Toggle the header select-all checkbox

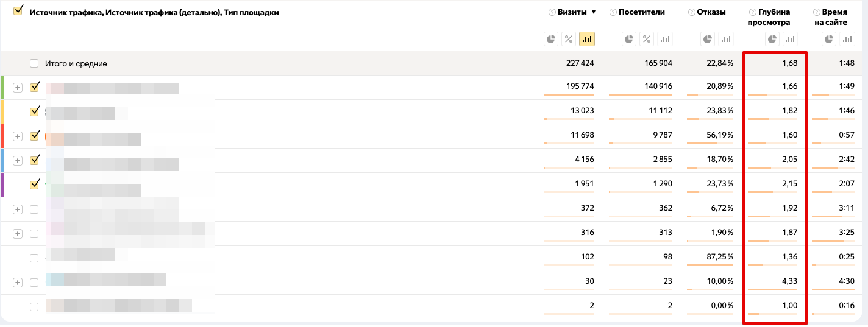[18, 10]
